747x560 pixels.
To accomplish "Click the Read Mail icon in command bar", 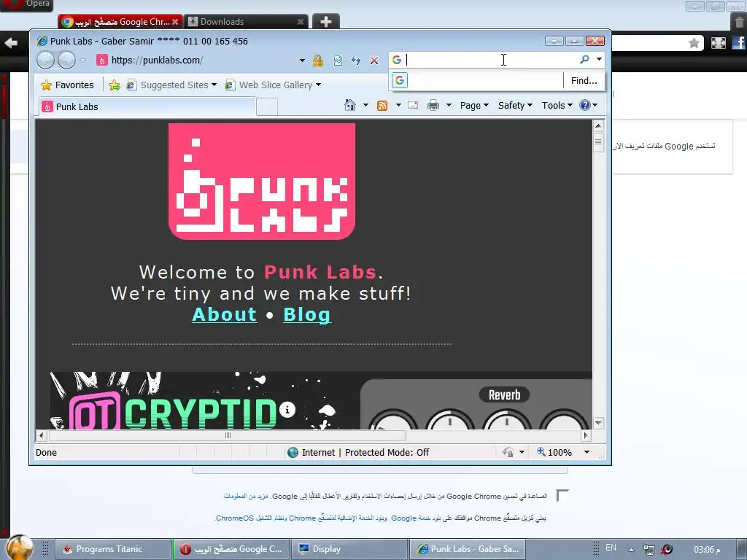I will click(x=413, y=105).
